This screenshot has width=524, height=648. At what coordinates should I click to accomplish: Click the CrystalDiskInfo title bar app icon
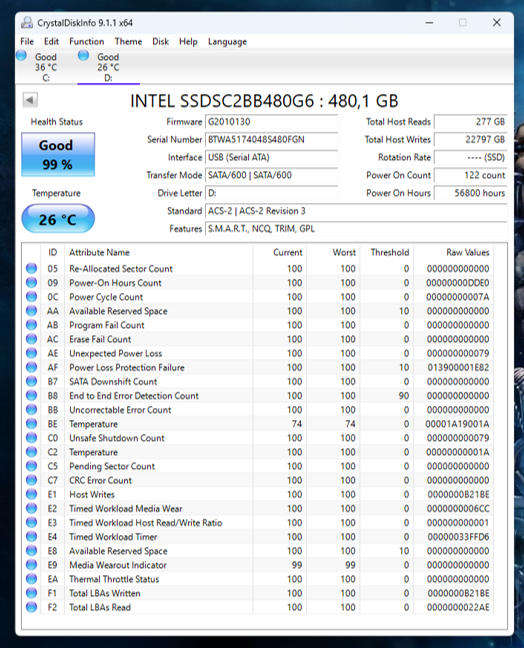[x=27, y=23]
